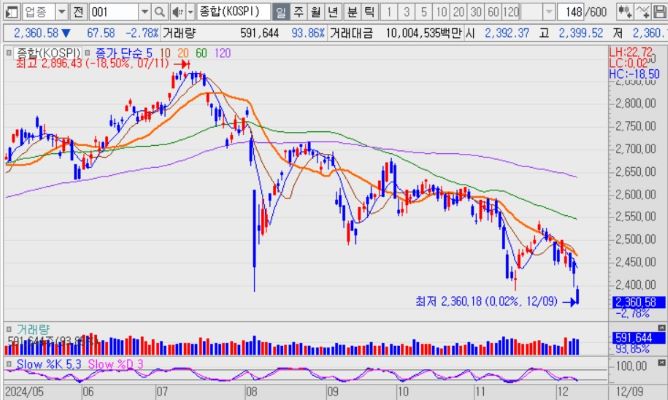Screen dimensions: 668x400
Task: Select the 10 interval button in the toolbar
Action: click(441, 12)
